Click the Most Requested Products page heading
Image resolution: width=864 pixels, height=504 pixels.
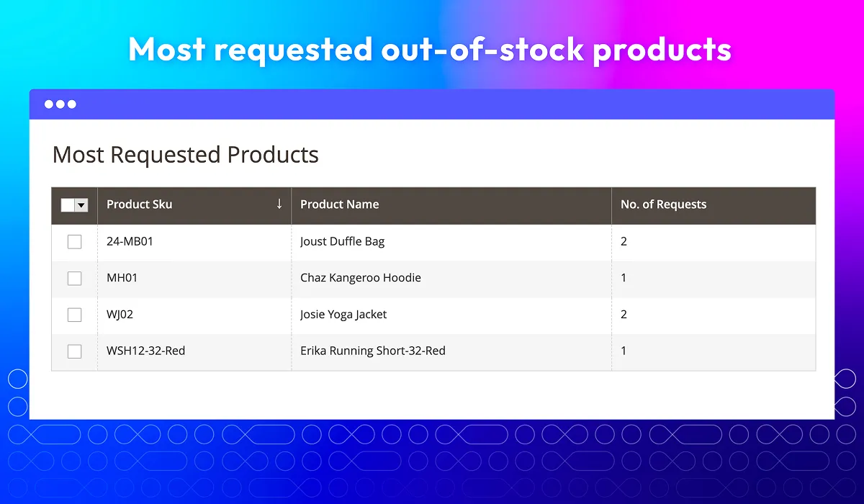pos(186,155)
